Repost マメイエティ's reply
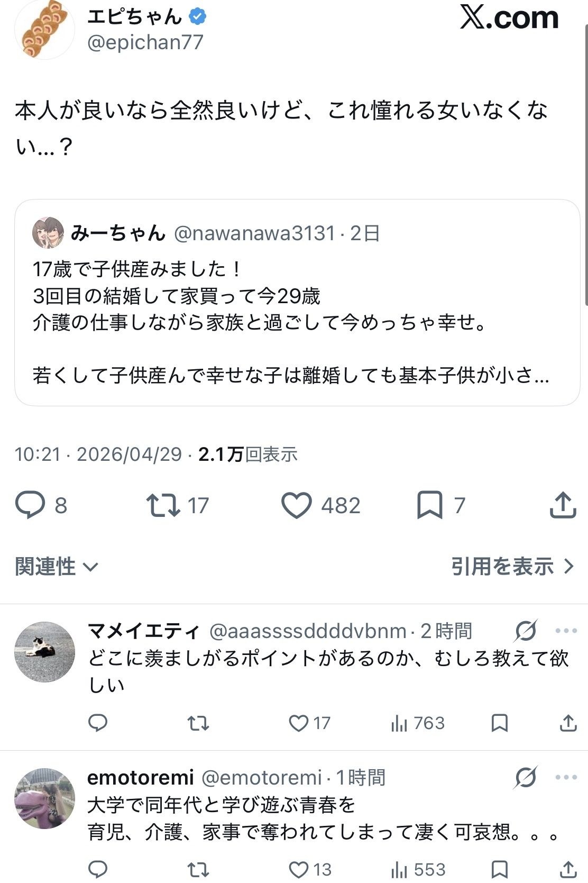588x883 pixels. point(198,723)
